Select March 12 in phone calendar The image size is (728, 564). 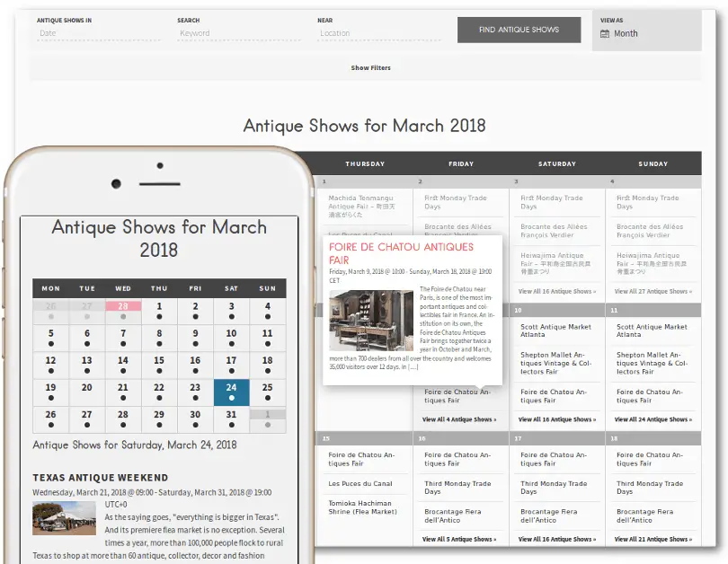(50, 365)
